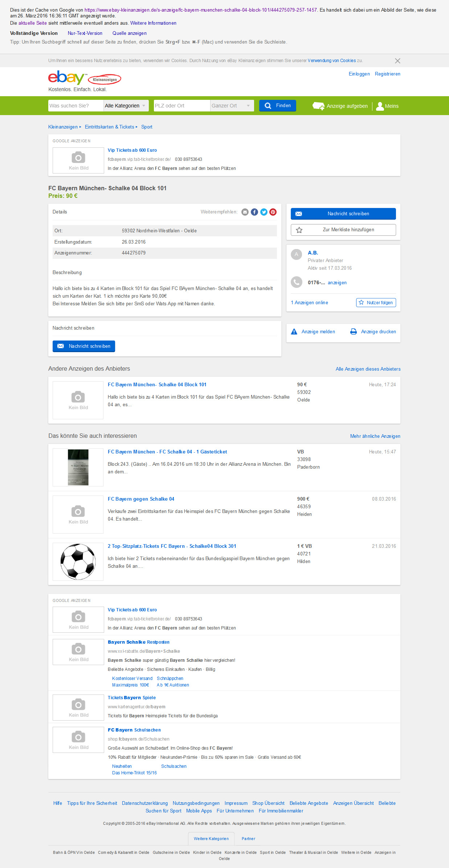The width and height of the screenshot is (449, 868).
Task: Click the eBay Kleinanzeigen logo
Action: coord(85,78)
